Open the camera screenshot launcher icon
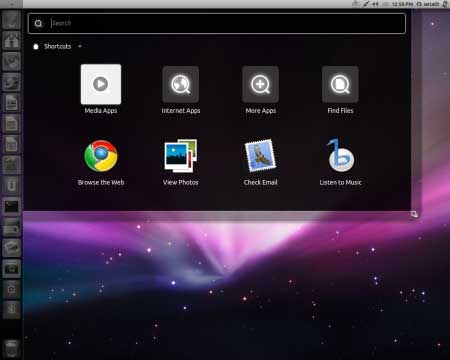This screenshot has width=450, height=360. tap(11, 269)
